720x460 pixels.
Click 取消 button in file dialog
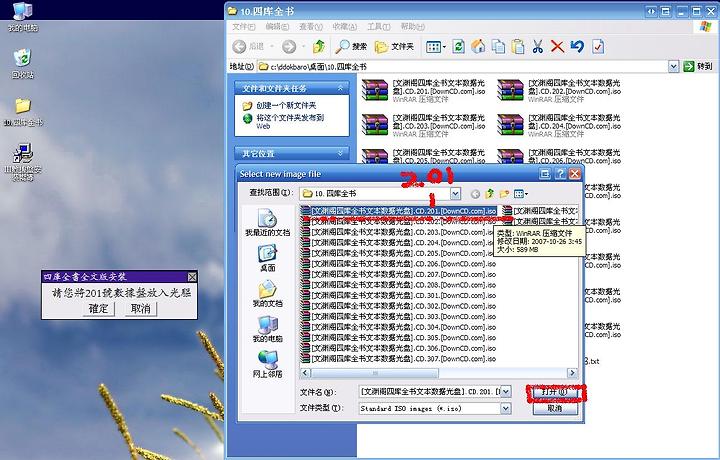point(555,408)
